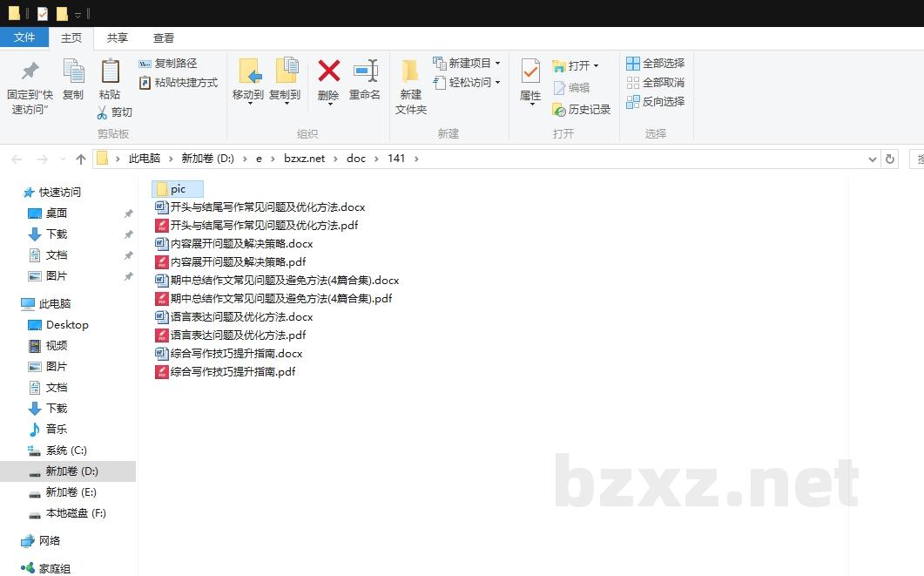Click the red Delete icon in ribbon

coord(328,71)
